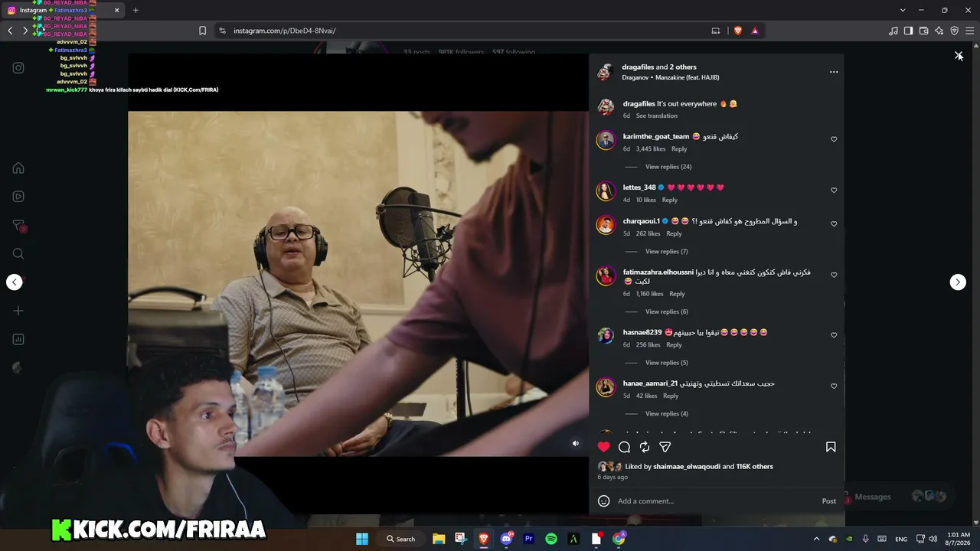Open the Instagram logo in the sidebar
Screen dimensions: 980x551
pos(18,68)
